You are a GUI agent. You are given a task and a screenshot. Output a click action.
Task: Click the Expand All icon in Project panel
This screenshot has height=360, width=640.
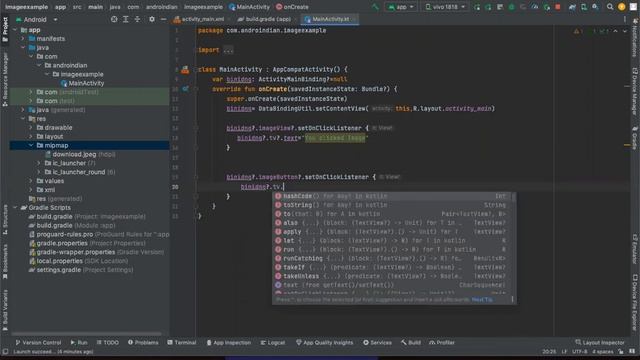[x=126, y=19]
